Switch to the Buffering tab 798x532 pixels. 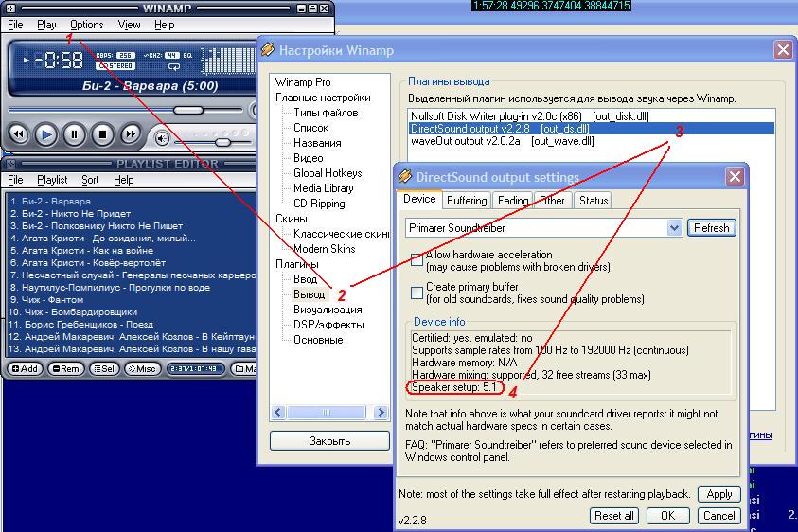point(467,201)
